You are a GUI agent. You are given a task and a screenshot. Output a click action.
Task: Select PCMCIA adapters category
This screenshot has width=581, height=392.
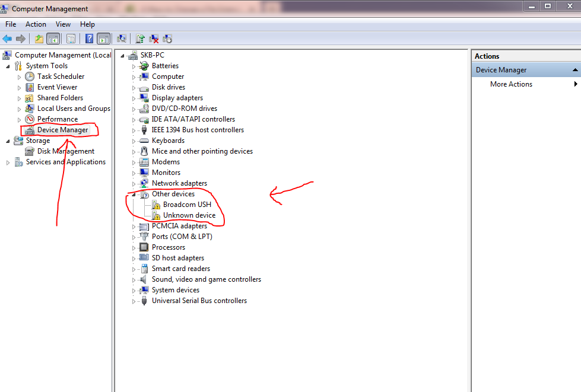(x=179, y=226)
